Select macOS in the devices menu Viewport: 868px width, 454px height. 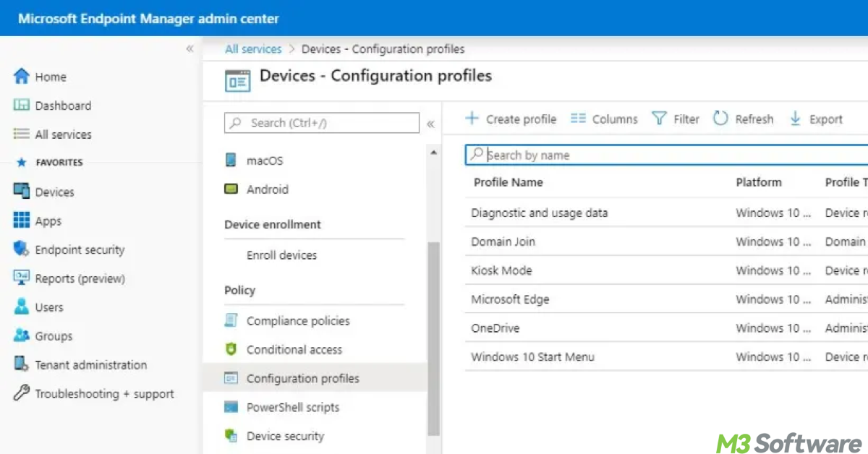point(265,160)
